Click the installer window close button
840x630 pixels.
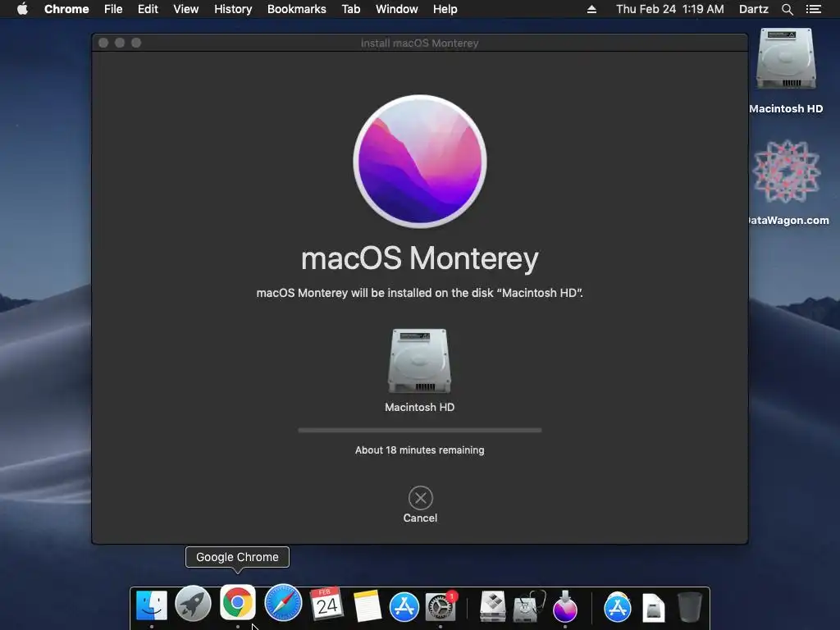pyautogui.click(x=103, y=43)
